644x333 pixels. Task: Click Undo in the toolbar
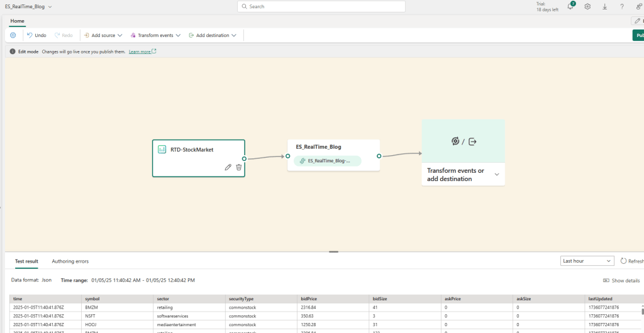pos(36,35)
